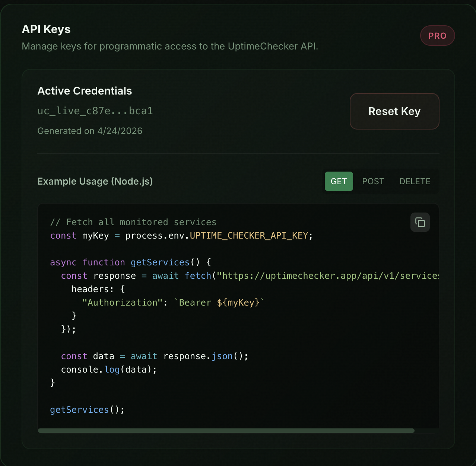Screen dimensions: 476x466
Task: Click the 'Manage keys for programmatic access' description
Action: click(x=170, y=46)
